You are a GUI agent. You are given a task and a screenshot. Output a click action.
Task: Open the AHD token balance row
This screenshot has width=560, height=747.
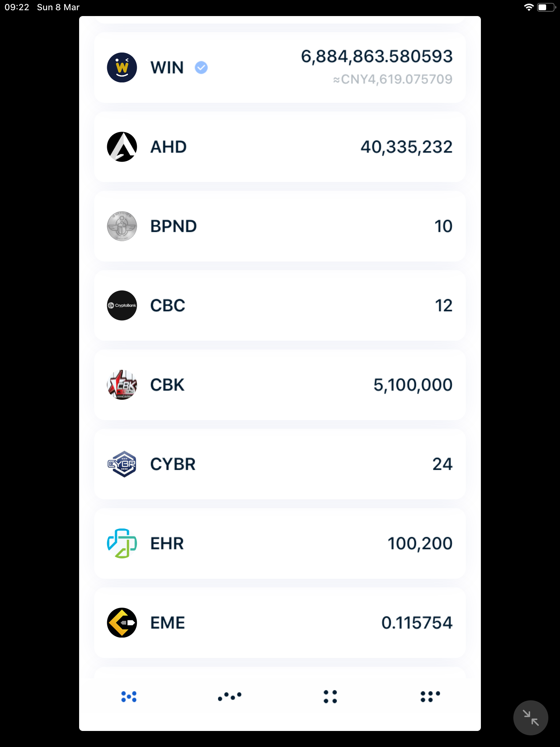[x=280, y=147]
